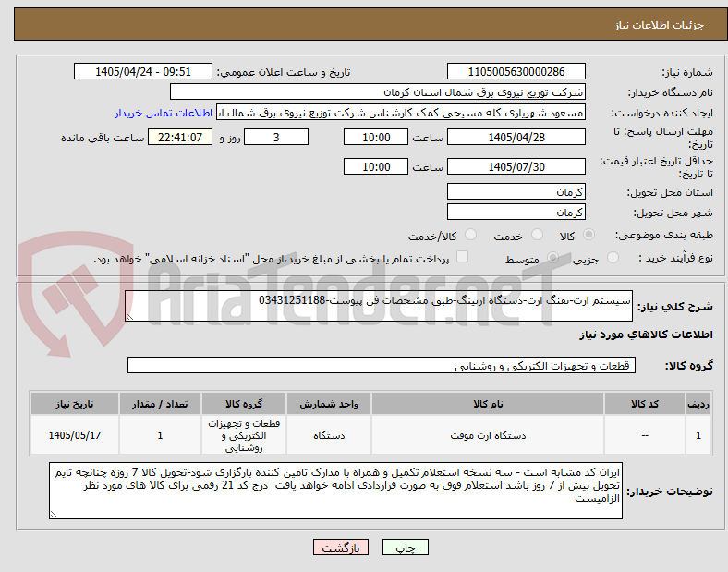Screen dimensions: 728x572
Task: Click the تاریخ نیاز column header
Action: (x=75, y=404)
